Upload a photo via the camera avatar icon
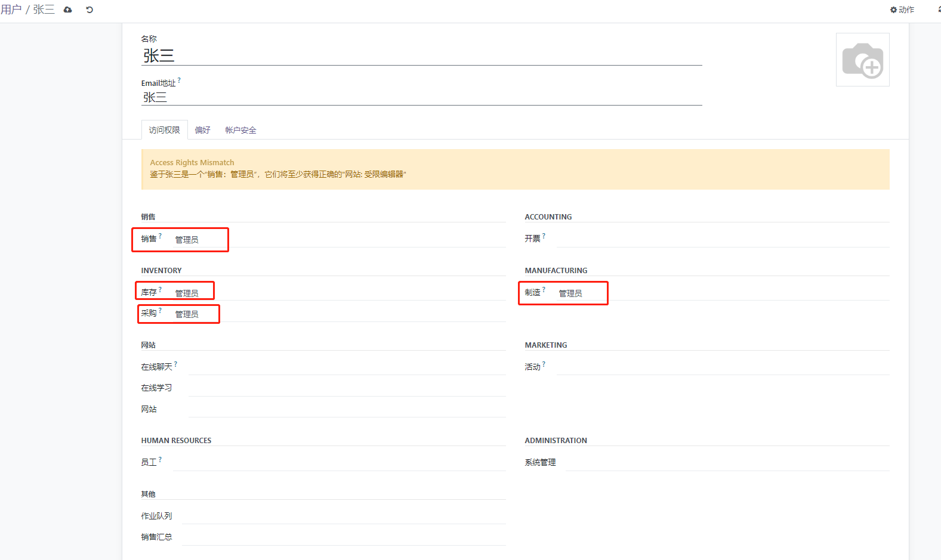This screenshot has height=560, width=941. click(862, 60)
